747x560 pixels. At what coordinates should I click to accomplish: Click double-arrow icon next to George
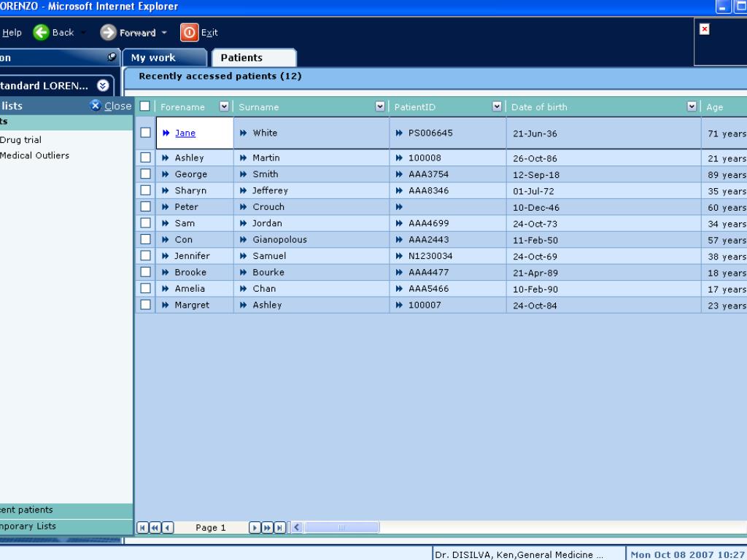[x=166, y=174]
